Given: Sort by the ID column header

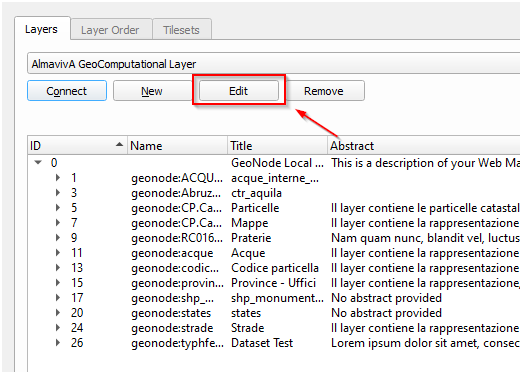Looking at the screenshot, I should (x=77, y=145).
